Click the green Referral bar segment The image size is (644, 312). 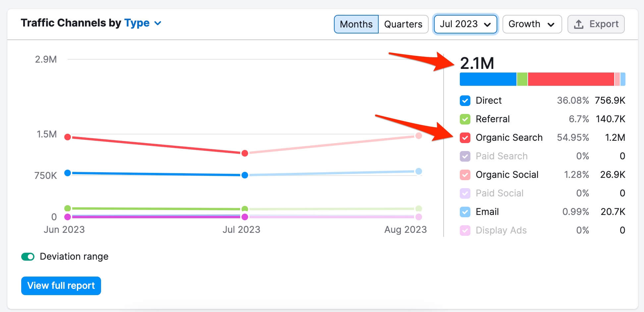522,79
